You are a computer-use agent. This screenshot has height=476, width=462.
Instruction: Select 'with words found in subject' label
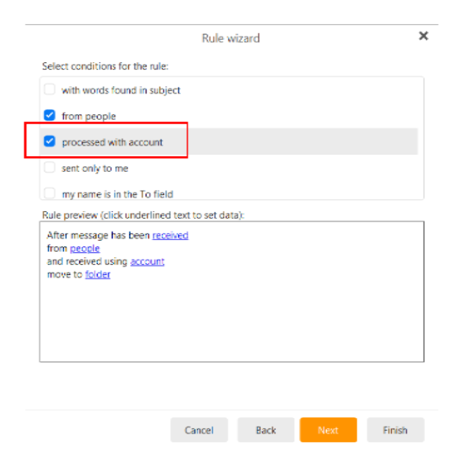(121, 90)
